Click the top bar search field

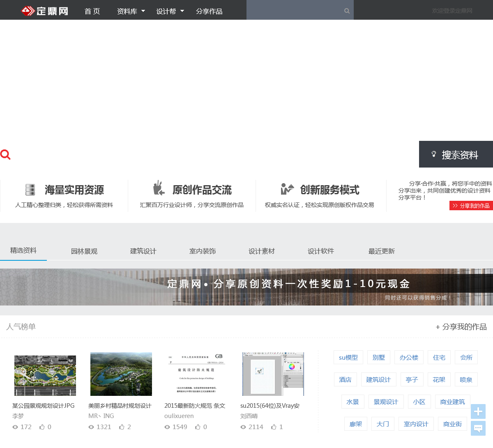[300, 10]
